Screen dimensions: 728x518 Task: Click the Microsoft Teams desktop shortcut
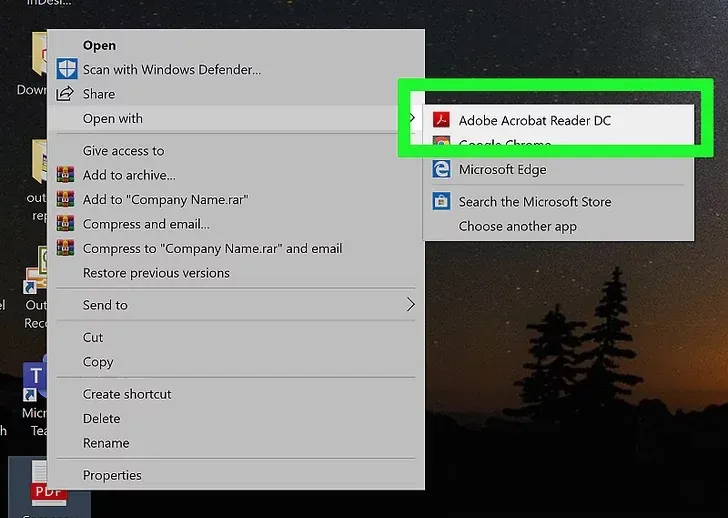pyautogui.click(x=34, y=395)
